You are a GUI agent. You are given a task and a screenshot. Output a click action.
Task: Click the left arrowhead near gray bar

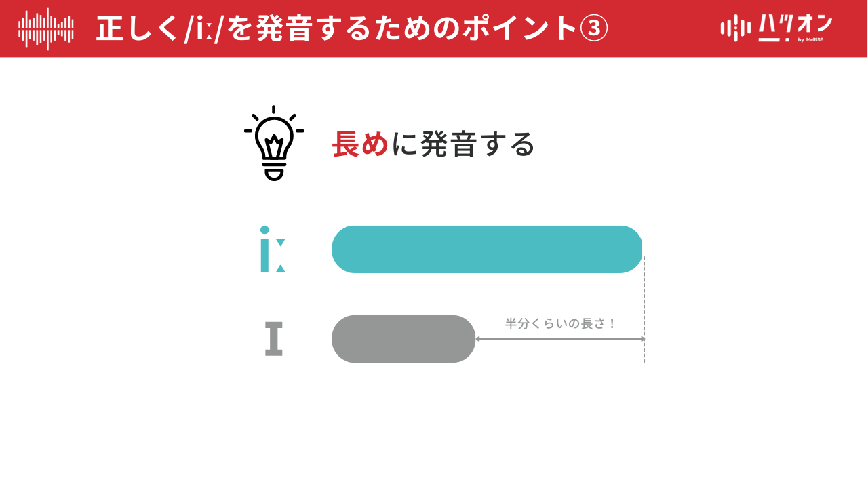coord(479,339)
